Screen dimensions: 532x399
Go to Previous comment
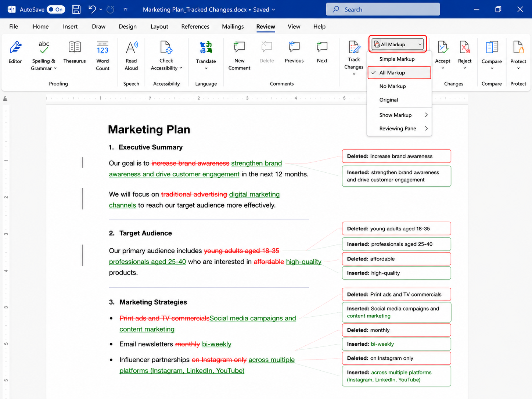click(x=294, y=53)
